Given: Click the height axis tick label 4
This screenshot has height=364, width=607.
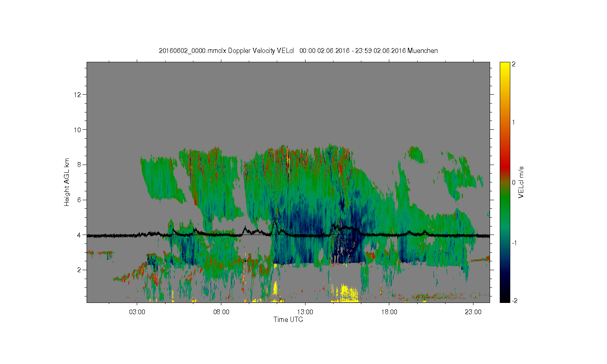Looking at the screenshot, I should tap(80, 235).
